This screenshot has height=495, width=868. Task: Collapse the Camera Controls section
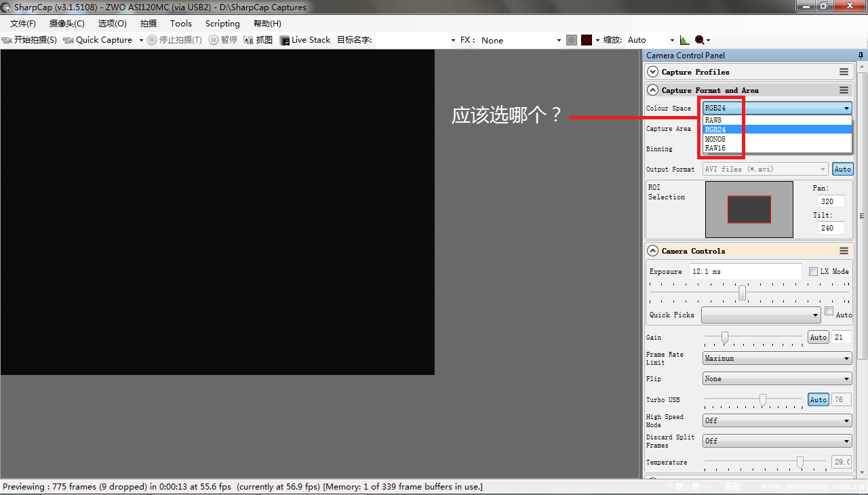click(x=653, y=251)
